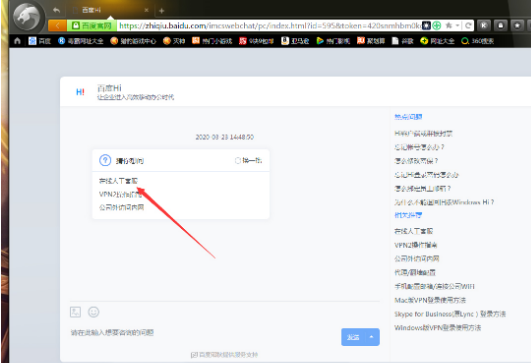Screen dimensions: 531x363
Task: Bookmark page with address bar star
Action: tap(449, 25)
